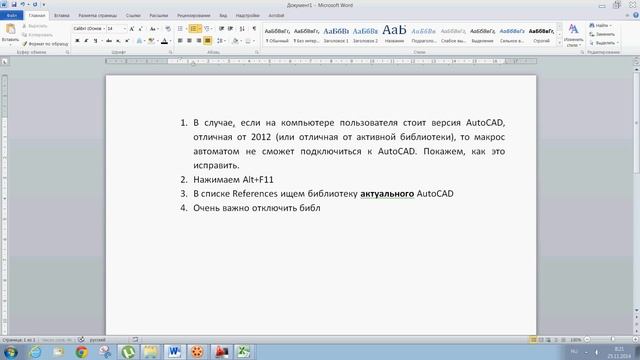Viewport: 640px width, 360px height.
Task: Click the center alignment icon
Action: pos(189,41)
